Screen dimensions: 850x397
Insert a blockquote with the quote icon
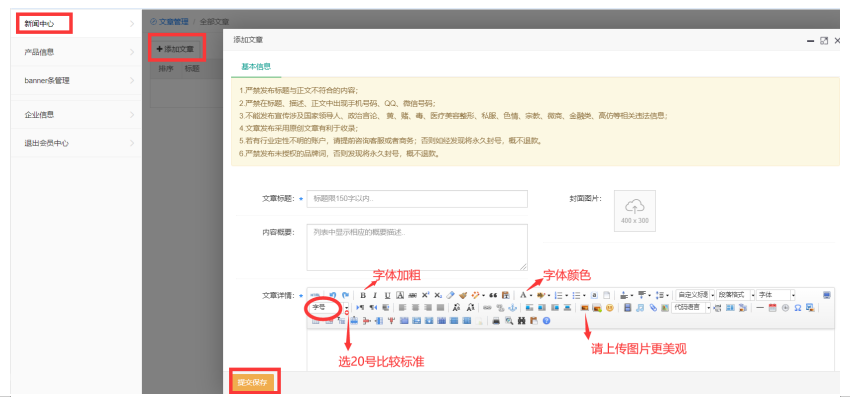coord(493,295)
